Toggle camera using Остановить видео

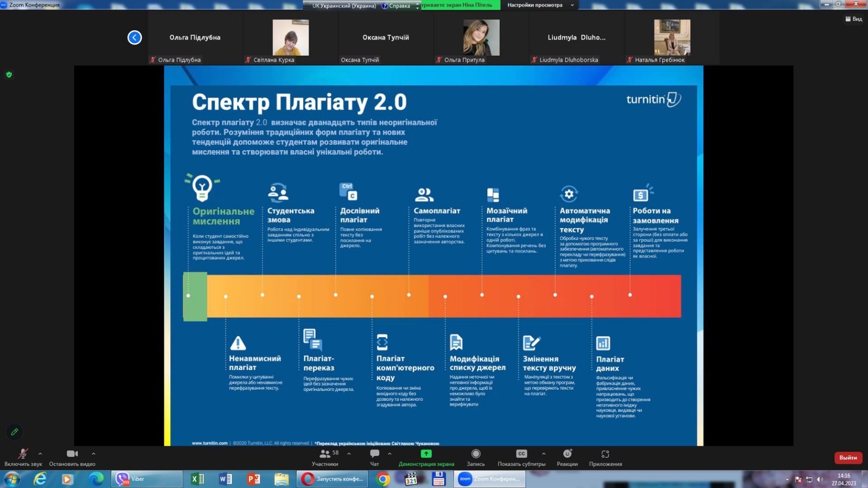(72, 458)
